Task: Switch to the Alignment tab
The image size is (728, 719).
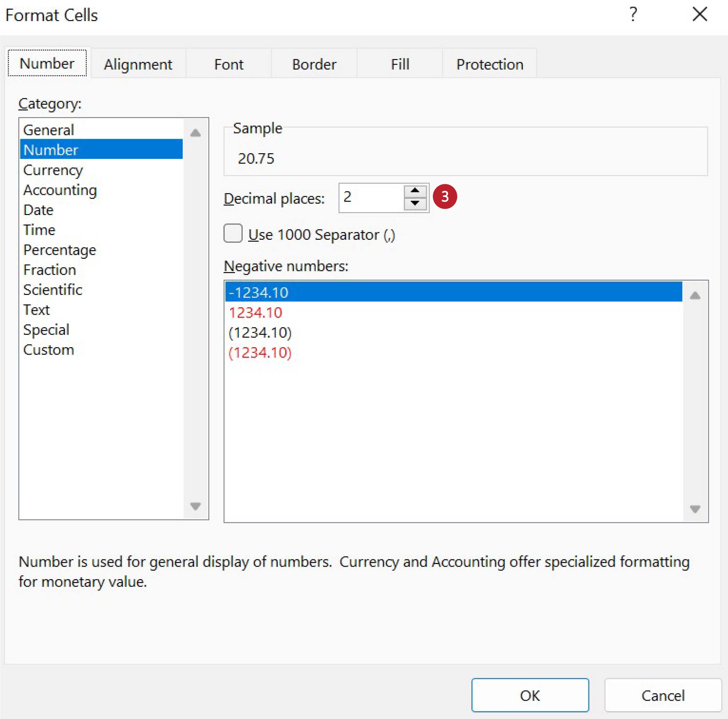Action: pos(138,64)
